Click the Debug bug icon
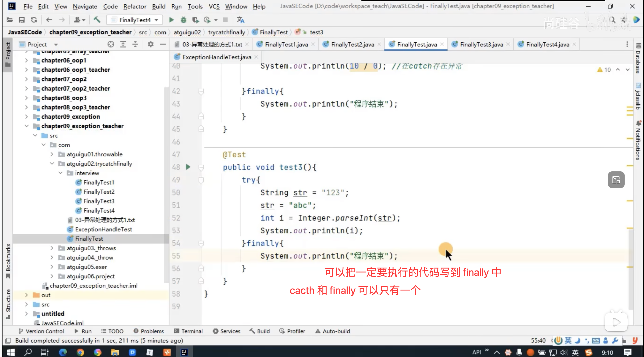Screen dimensions: 644x357 (183, 20)
